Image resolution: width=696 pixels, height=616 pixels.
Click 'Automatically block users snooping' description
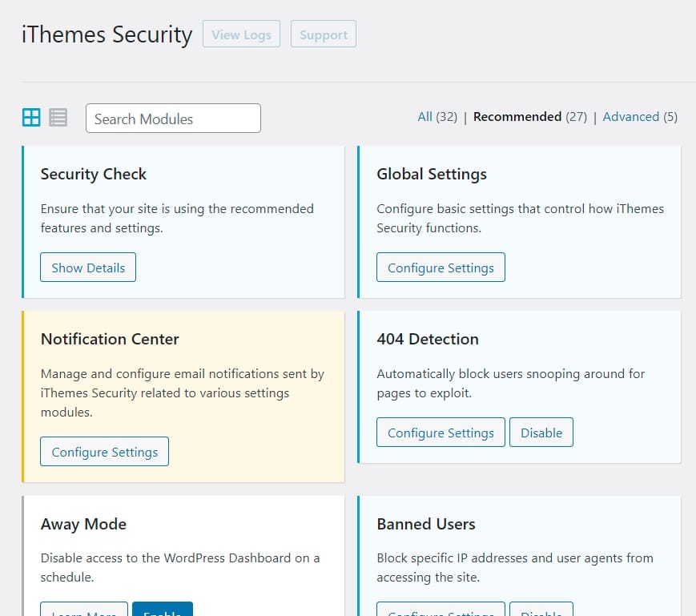click(x=510, y=383)
